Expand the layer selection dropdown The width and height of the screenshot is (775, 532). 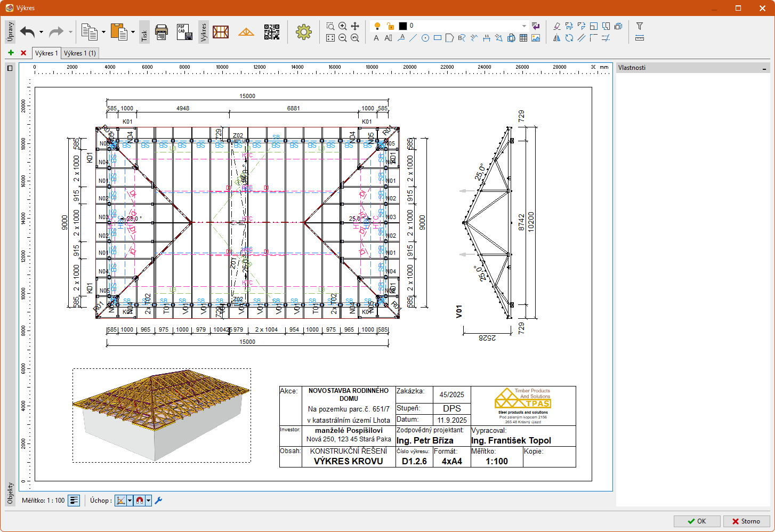coord(524,26)
